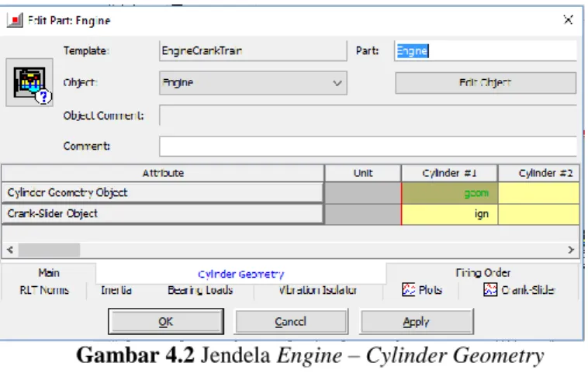Screen dimensions: 588x380
Task: Click the 'Attribute' column header
Action: pyautogui.click(x=163, y=173)
